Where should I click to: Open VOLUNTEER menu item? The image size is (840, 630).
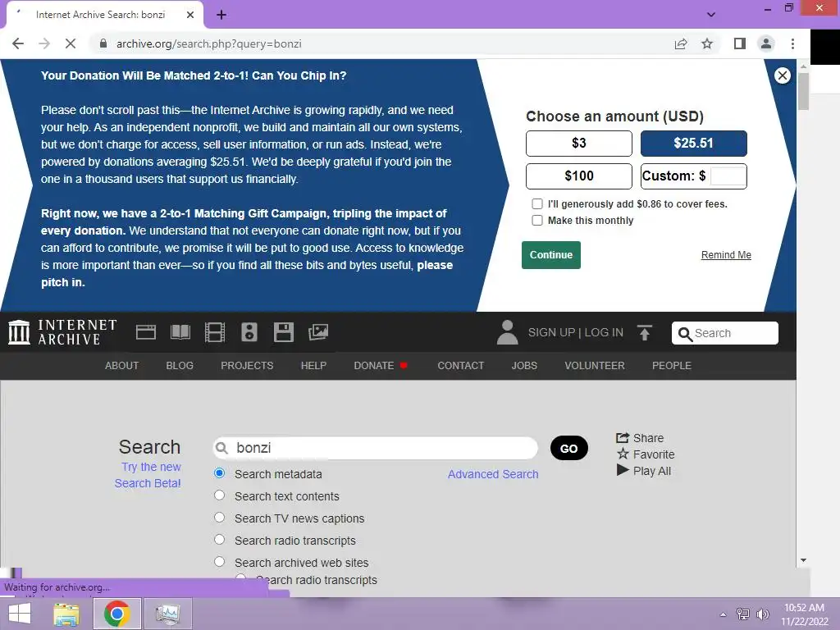click(595, 365)
